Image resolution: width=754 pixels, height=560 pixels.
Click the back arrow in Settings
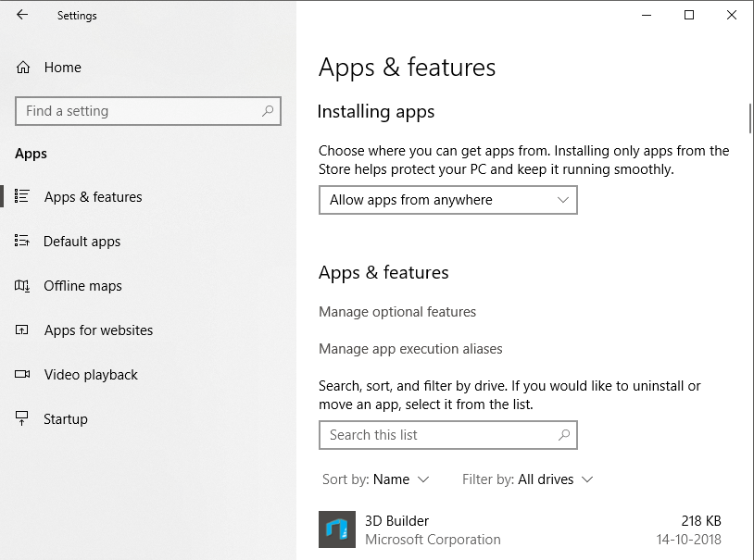pyautogui.click(x=22, y=15)
